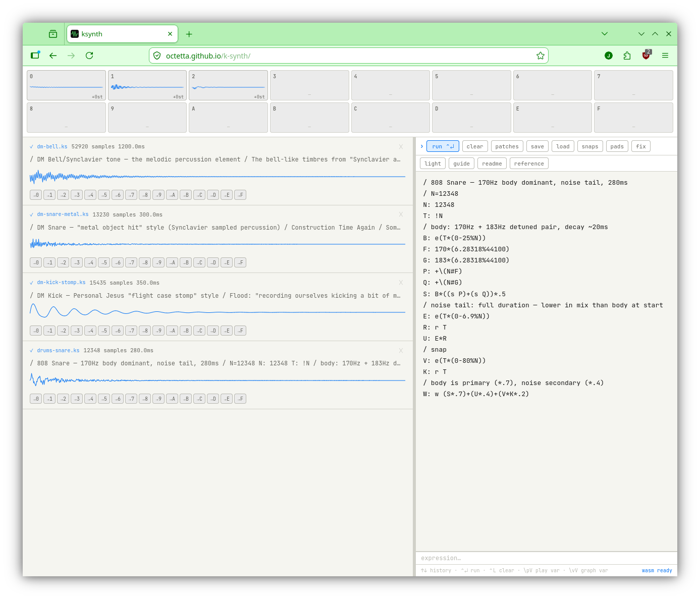Screen dimensions: 700x599
Task: Toggle the checkmark beside dm-bell.ks
Action: (31, 147)
